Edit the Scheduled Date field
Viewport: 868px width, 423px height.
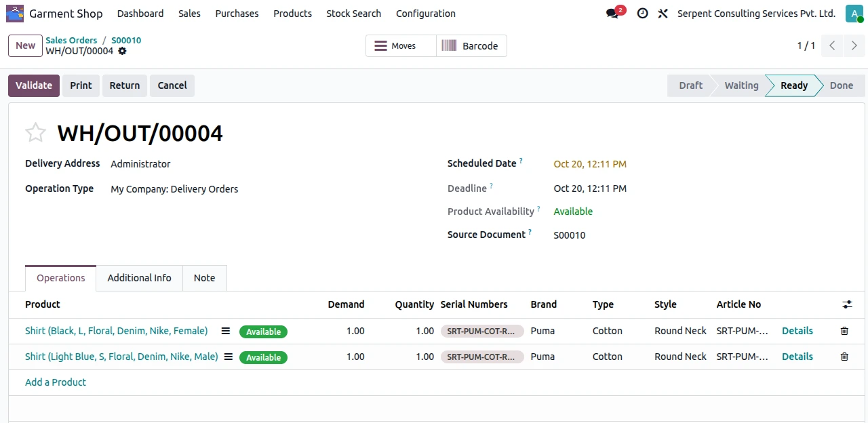pos(590,164)
